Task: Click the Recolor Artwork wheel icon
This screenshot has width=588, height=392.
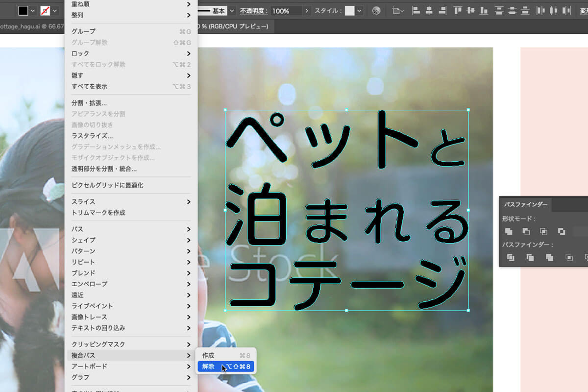Action: 376,10
